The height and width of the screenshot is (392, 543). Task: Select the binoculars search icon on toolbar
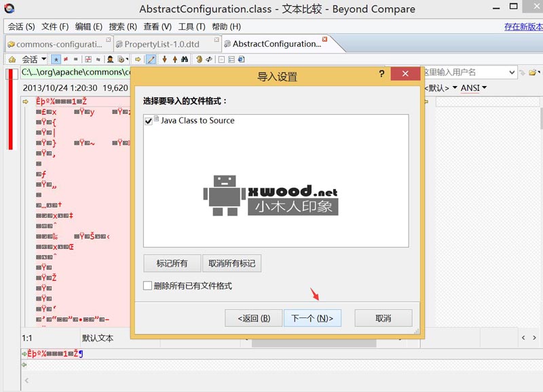185,59
